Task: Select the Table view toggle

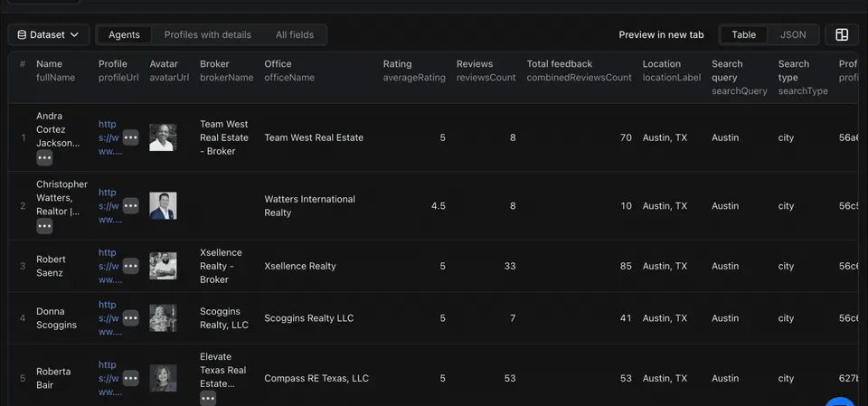Action: pyautogui.click(x=743, y=35)
